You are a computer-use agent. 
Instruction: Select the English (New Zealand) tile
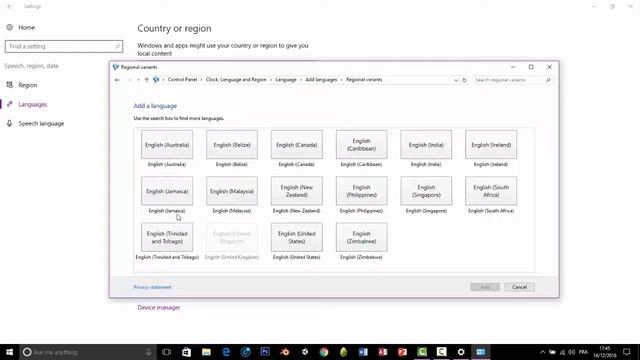297,191
